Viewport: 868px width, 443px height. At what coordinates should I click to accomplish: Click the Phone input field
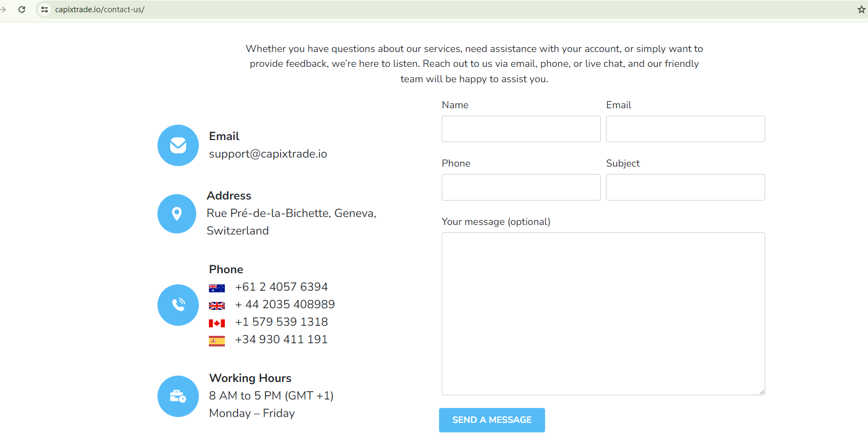(521, 187)
